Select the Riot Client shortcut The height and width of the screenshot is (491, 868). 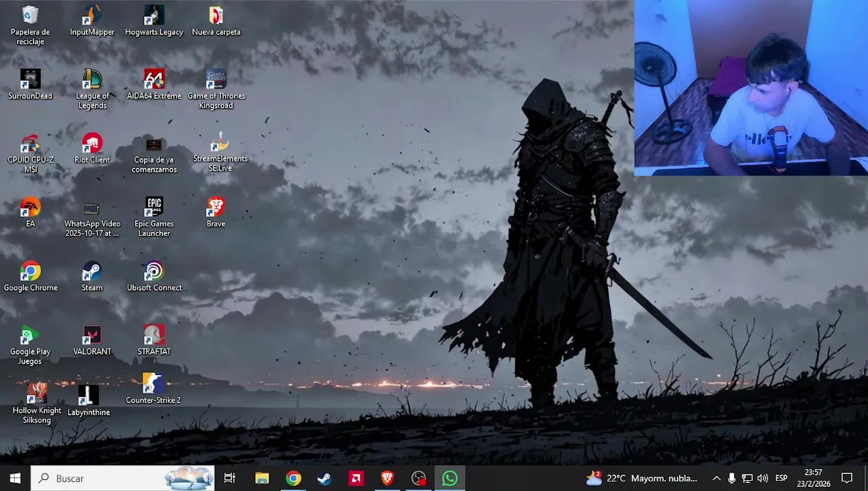pos(92,149)
